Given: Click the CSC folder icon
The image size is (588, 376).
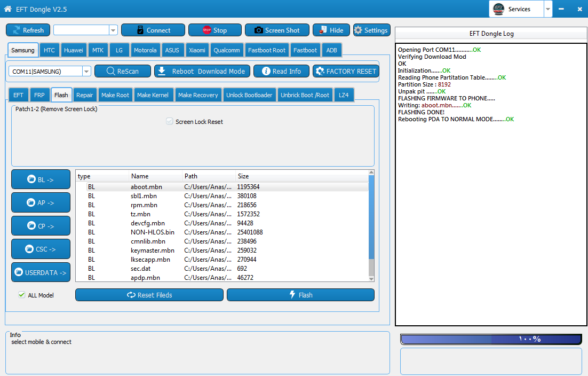Looking at the screenshot, I should (x=29, y=249).
